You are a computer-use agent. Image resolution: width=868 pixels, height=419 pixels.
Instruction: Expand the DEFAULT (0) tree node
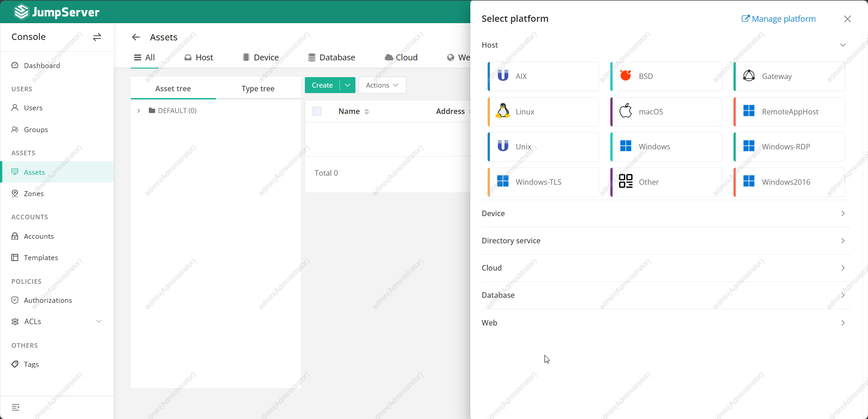(139, 111)
